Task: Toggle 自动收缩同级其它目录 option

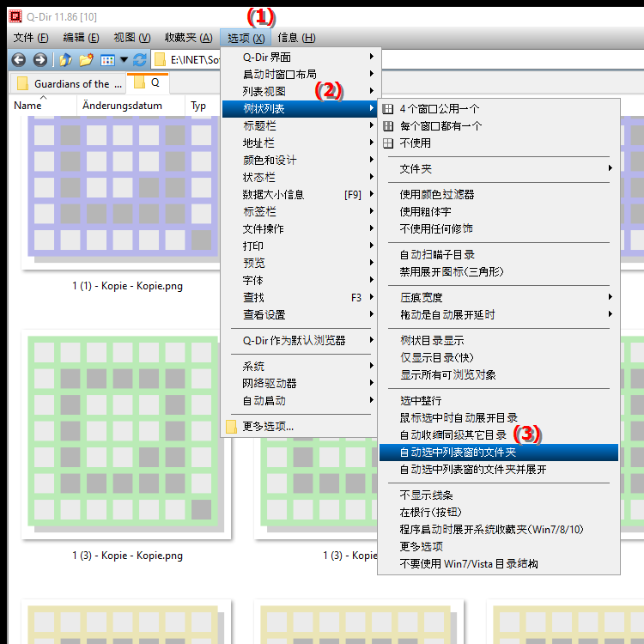Action: [498, 435]
